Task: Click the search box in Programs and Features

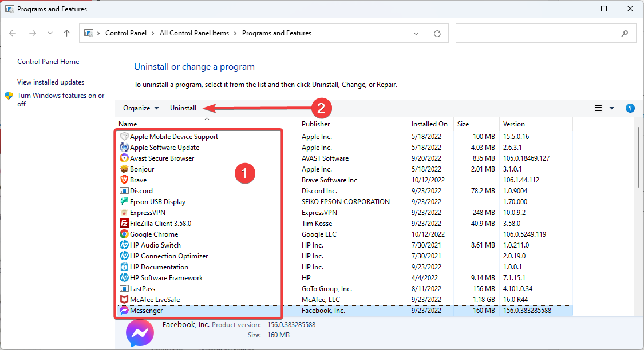Action: [x=538, y=33]
